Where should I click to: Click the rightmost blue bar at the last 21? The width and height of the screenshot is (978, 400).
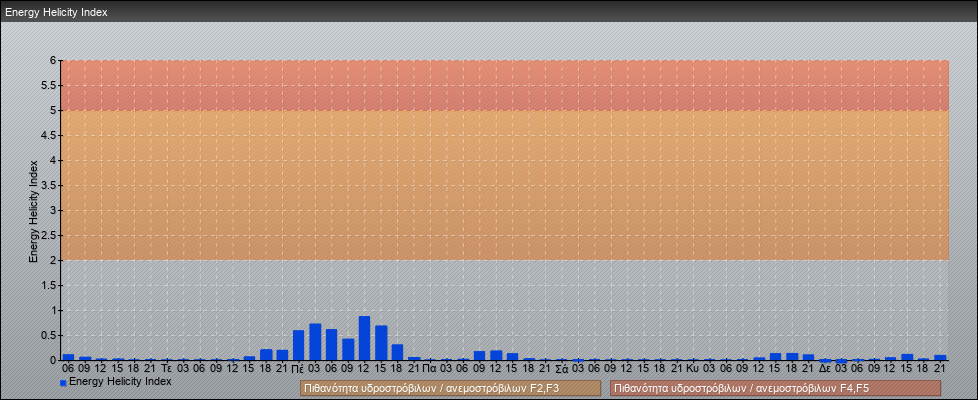[940, 357]
